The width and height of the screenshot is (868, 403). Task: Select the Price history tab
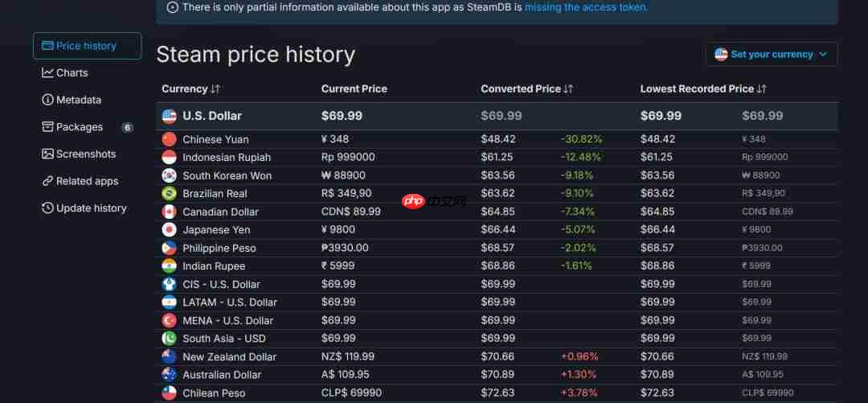coord(86,46)
